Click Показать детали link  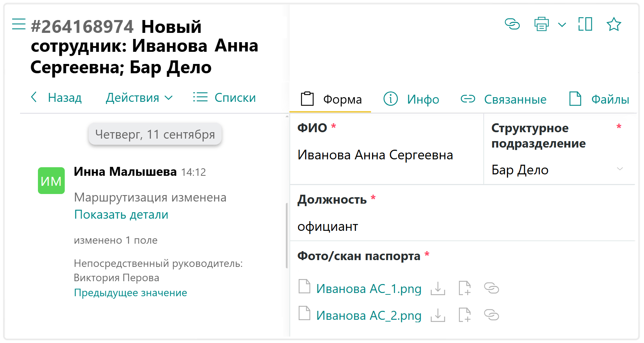point(121,214)
